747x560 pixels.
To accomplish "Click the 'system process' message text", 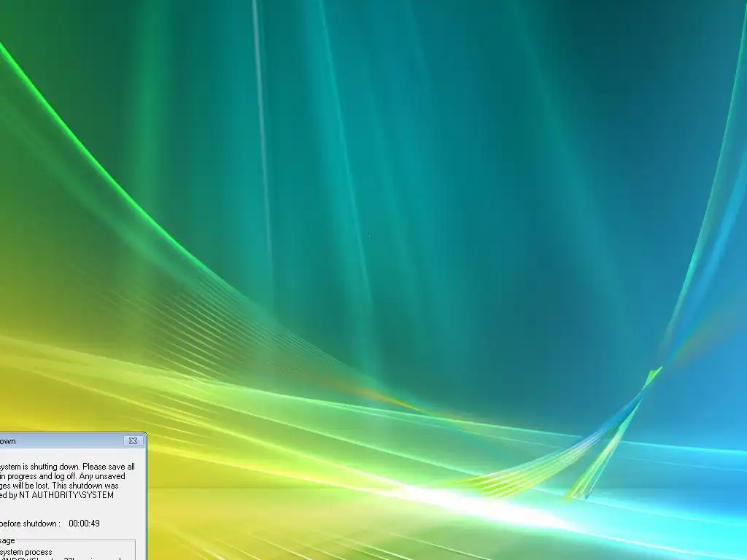I will click(x=26, y=552).
